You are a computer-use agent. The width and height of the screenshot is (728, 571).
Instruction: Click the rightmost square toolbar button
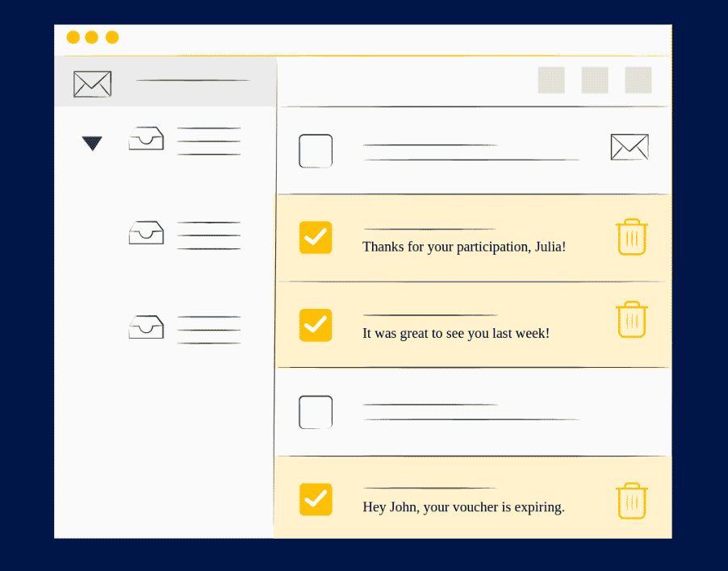point(638,80)
